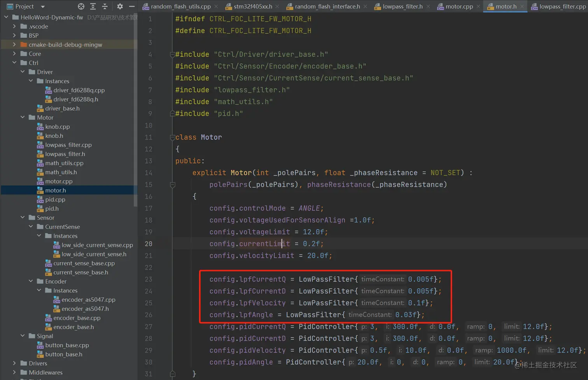Screen dimensions: 588x380
Task: Open button_base.h file
Action: [x=64, y=354]
